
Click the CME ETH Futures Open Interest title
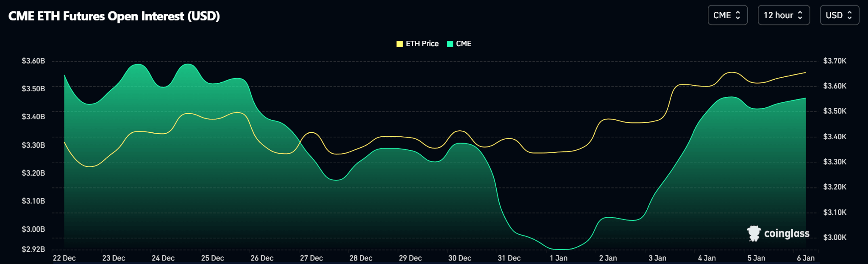pyautogui.click(x=114, y=16)
